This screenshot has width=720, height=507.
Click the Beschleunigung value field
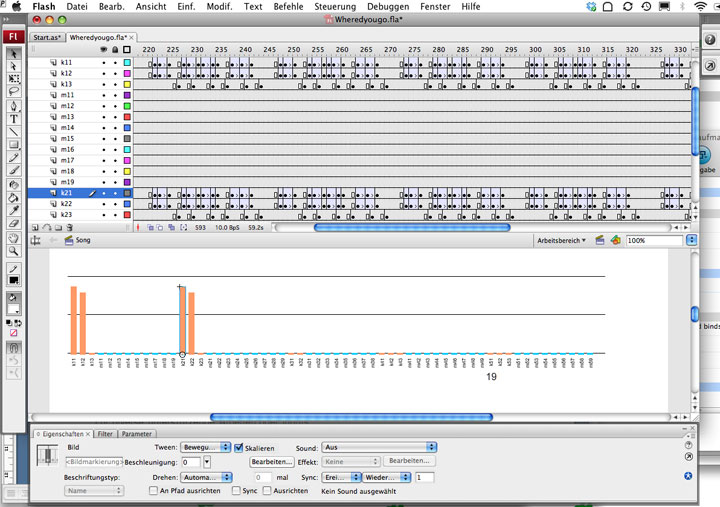pyautogui.click(x=191, y=462)
